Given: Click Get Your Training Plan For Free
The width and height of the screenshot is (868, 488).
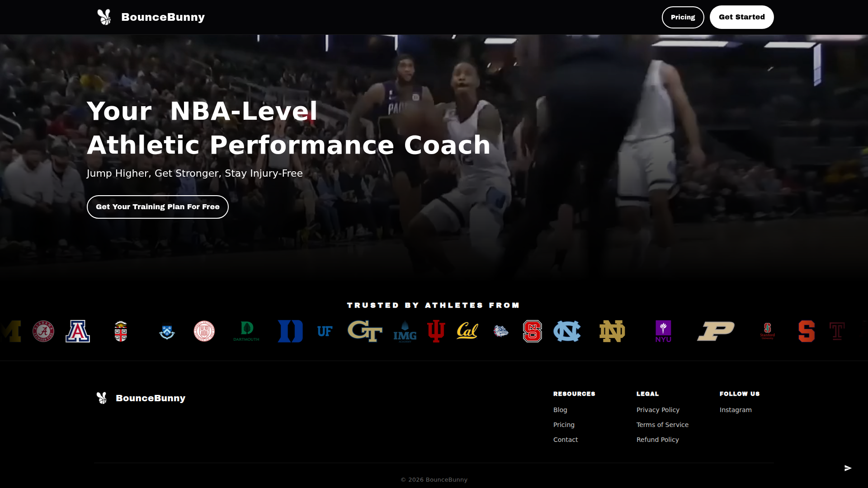Looking at the screenshot, I should coord(158,207).
